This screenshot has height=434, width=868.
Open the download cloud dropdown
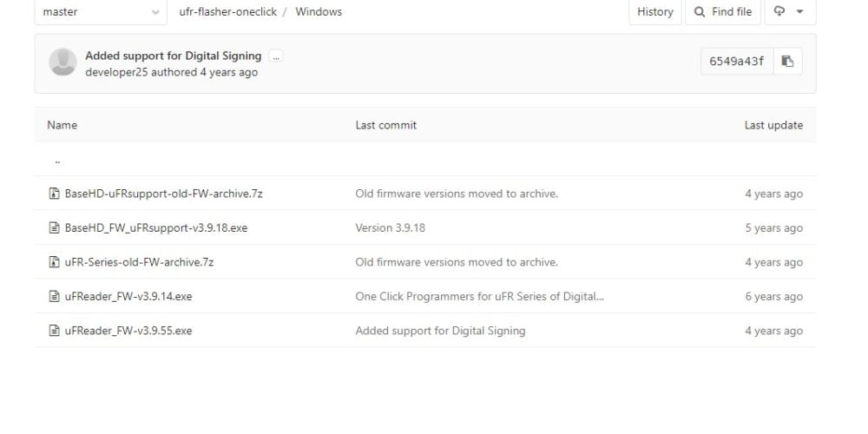790,11
